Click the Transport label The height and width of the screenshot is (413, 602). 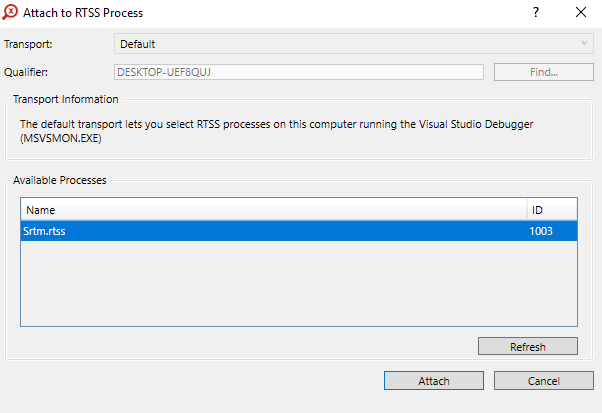29,44
